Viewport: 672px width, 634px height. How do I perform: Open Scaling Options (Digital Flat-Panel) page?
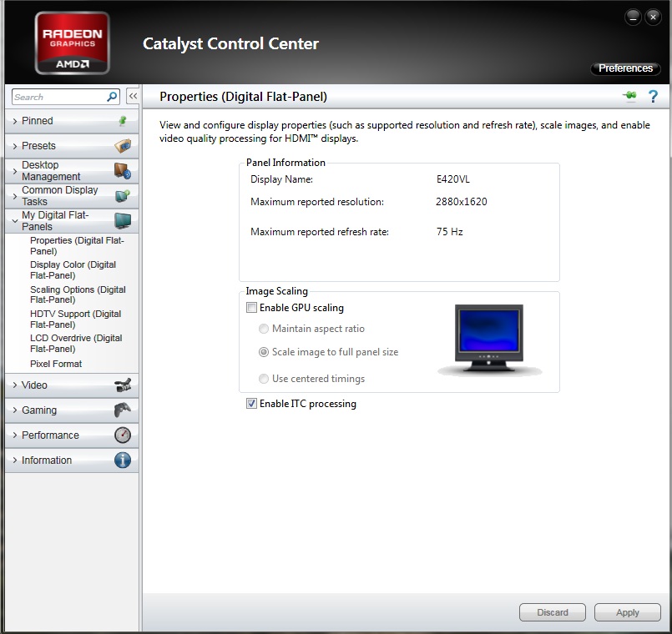click(x=78, y=294)
